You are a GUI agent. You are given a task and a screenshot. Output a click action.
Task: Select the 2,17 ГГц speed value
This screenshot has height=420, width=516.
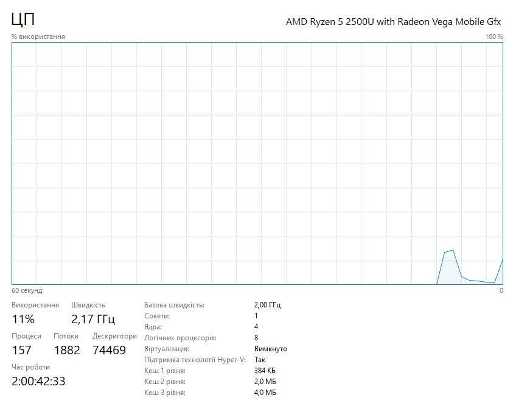pyautogui.click(x=93, y=319)
